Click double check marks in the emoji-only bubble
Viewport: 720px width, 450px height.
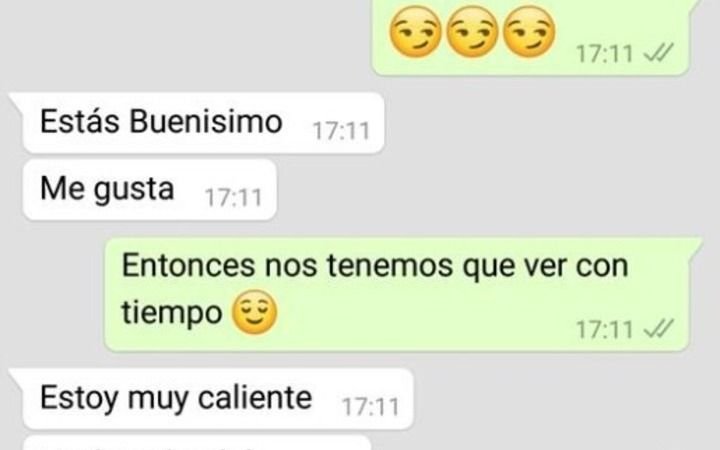pos(658,52)
